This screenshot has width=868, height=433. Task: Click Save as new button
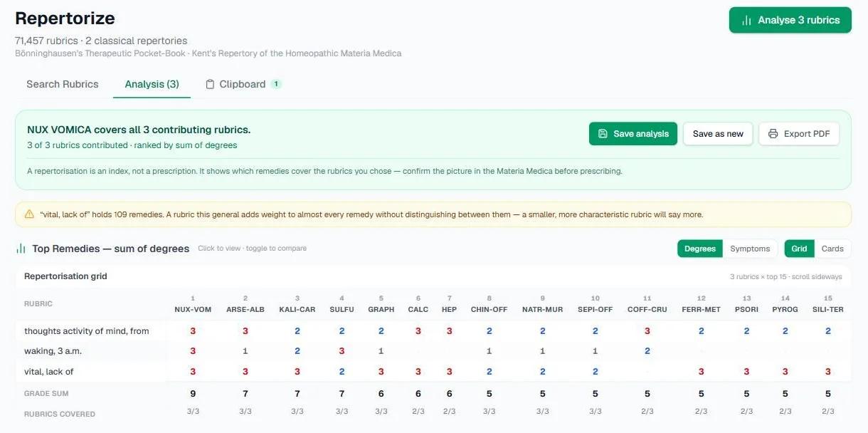[718, 134]
